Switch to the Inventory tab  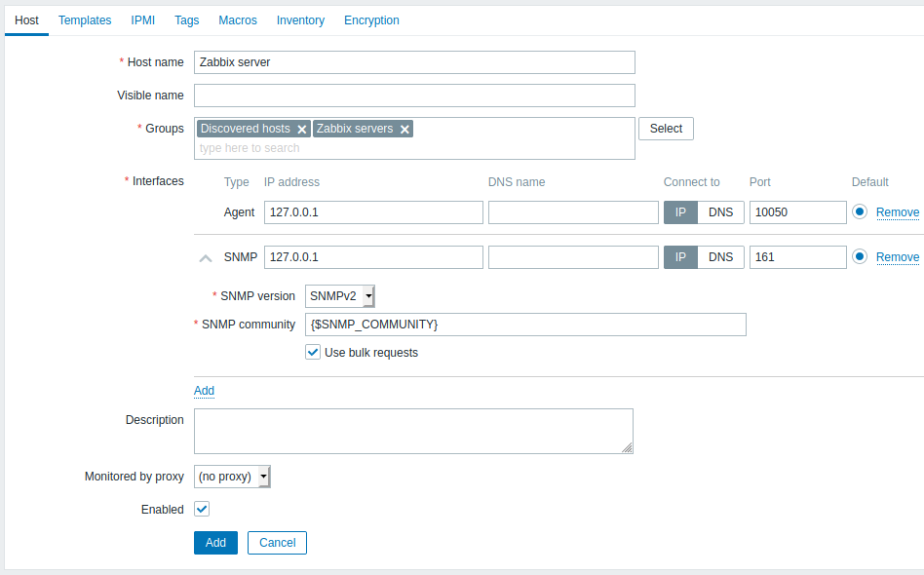300,20
